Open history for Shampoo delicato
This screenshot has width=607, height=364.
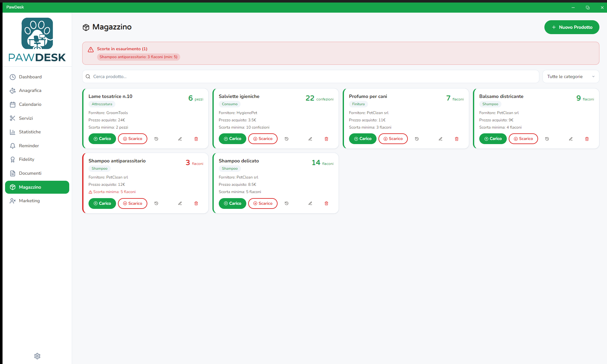[286, 203]
